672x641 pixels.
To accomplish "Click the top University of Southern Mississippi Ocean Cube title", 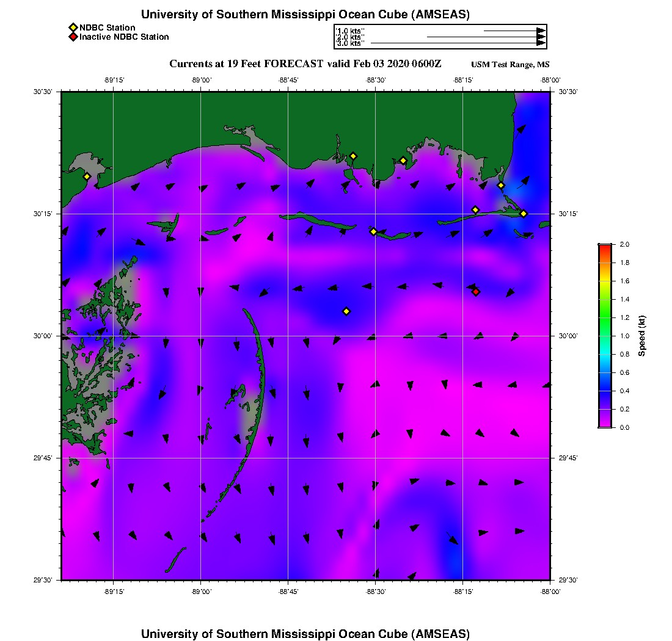I will click(305, 14).
